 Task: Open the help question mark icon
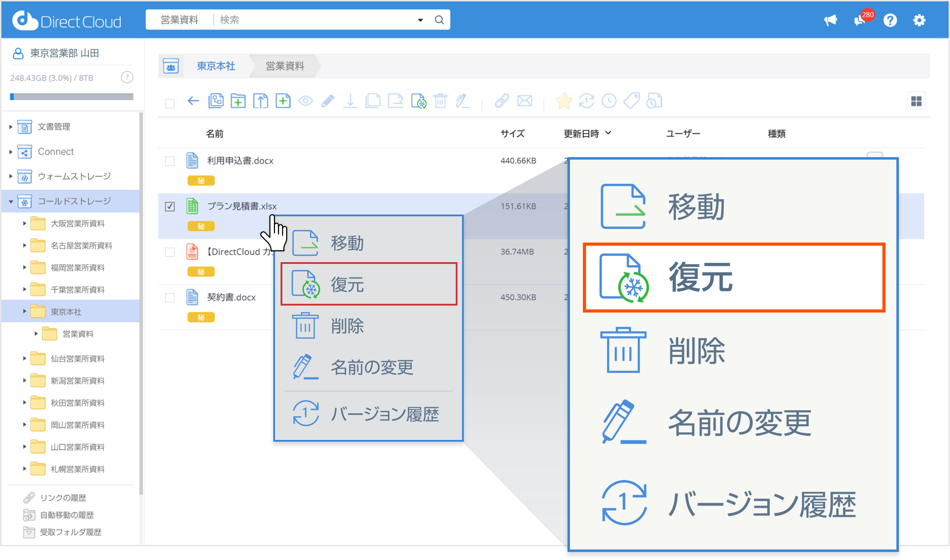tap(890, 20)
